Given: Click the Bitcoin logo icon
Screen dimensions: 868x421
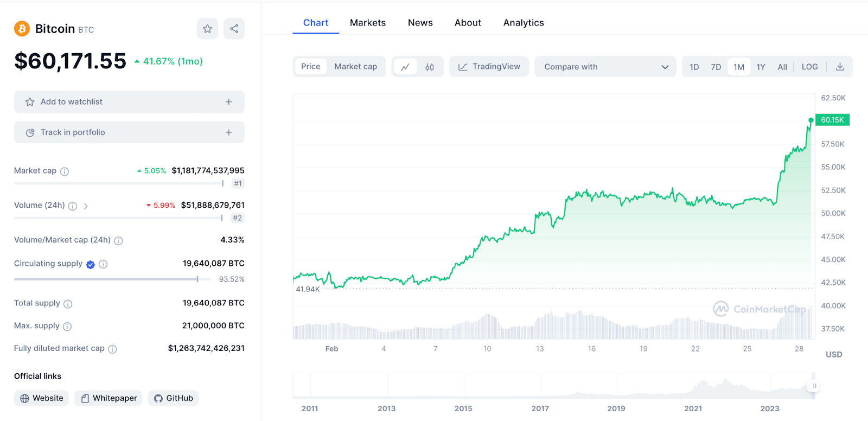Looking at the screenshot, I should tap(22, 29).
